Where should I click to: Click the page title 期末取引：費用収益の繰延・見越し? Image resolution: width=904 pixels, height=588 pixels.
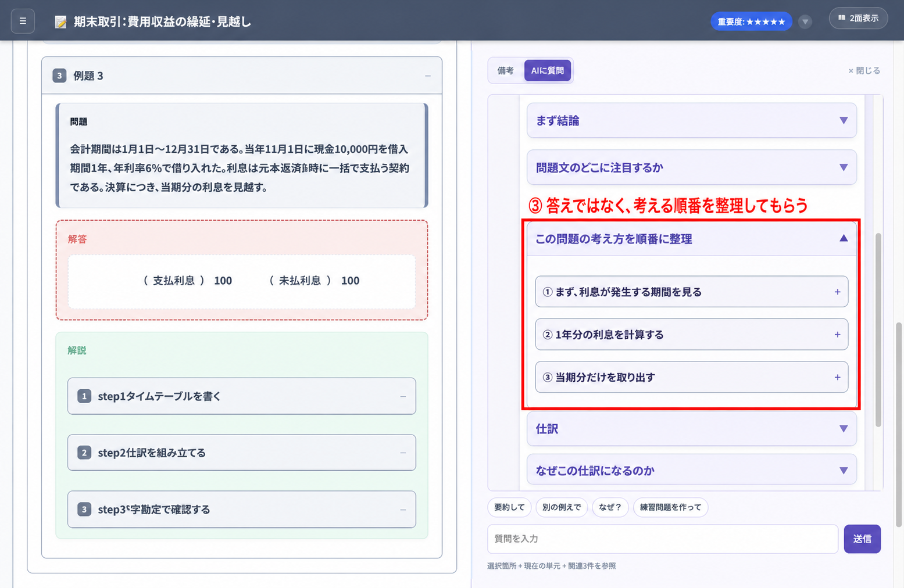[162, 22]
